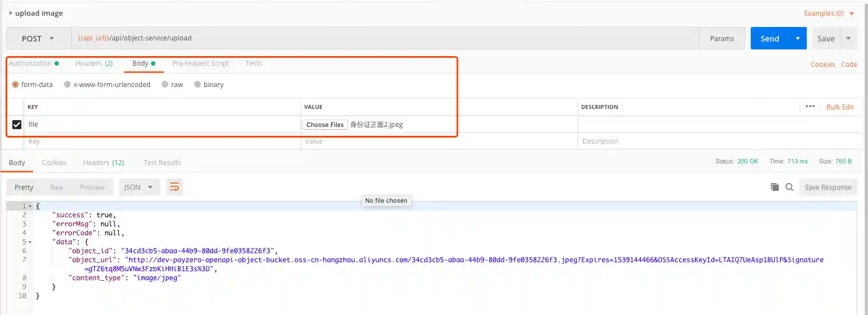The image size is (868, 315).
Task: Collapse the data object fold arrow
Action: click(30, 242)
